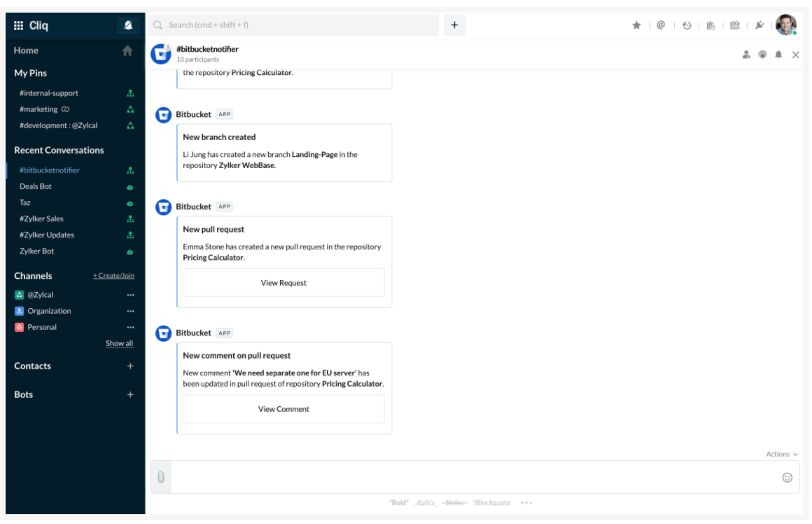Add a new contact with plus icon
812x524 pixels.
(130, 366)
